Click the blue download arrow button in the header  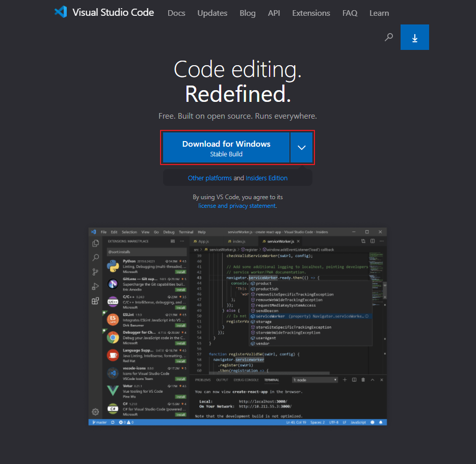coord(414,37)
